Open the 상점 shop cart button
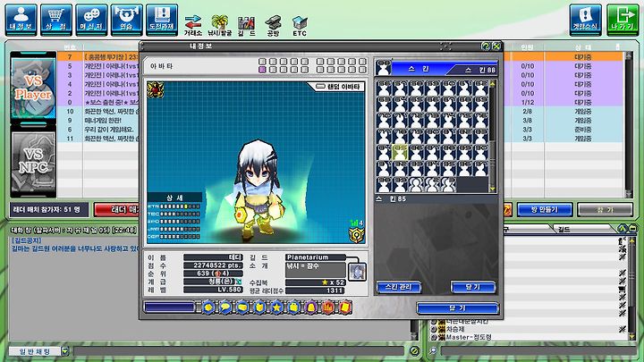This screenshot has width=644, height=362. 56,20
